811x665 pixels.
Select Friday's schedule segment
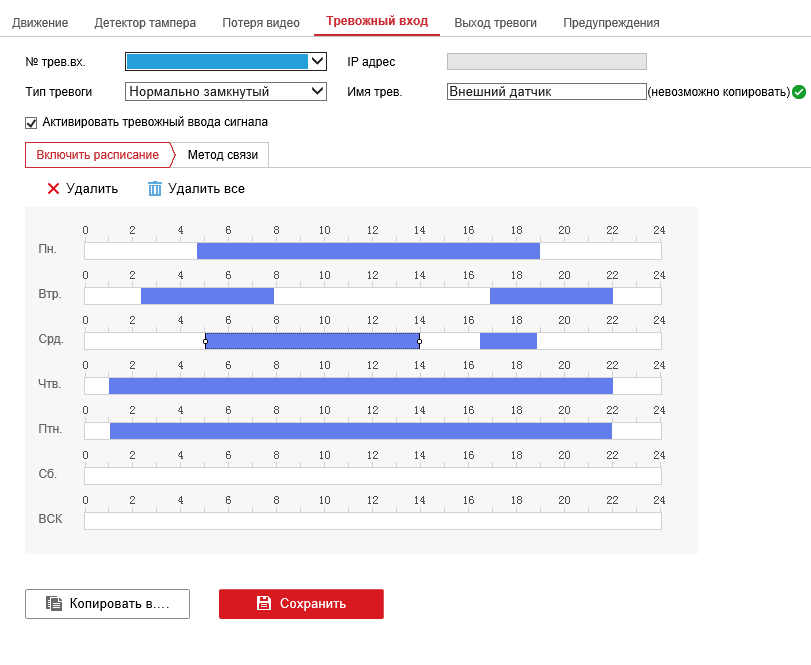361,431
